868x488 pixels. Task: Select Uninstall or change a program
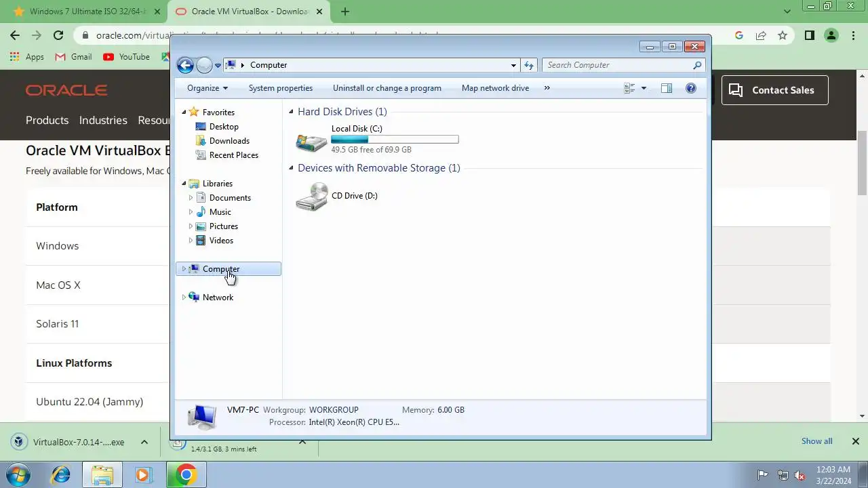[x=387, y=88]
